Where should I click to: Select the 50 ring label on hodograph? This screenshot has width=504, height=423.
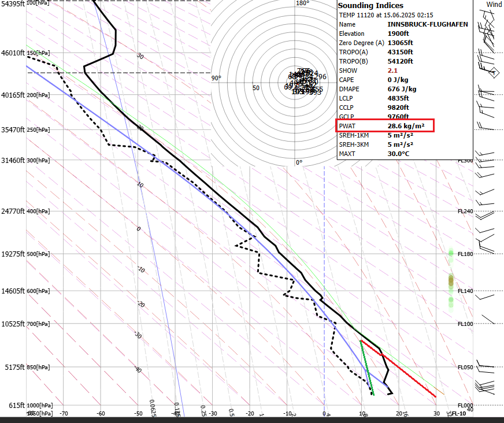(x=256, y=88)
